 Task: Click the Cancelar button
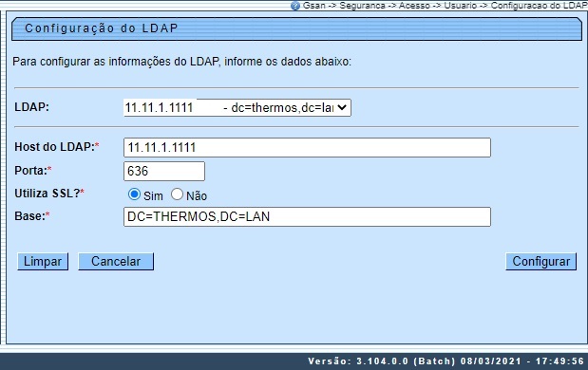pos(116,262)
